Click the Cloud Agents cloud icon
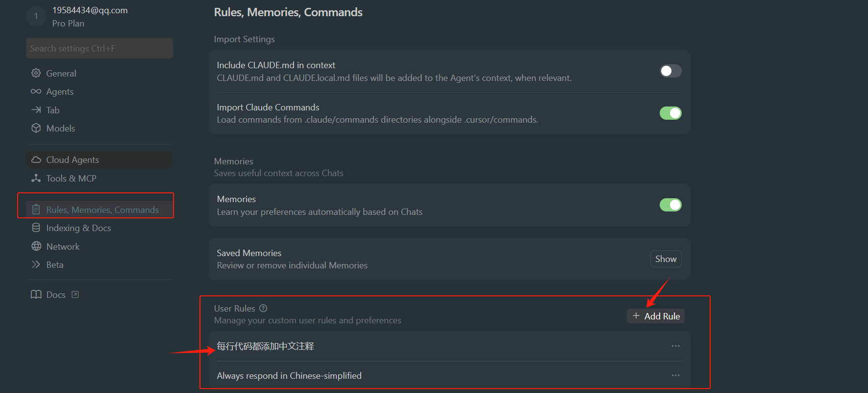 pos(36,160)
